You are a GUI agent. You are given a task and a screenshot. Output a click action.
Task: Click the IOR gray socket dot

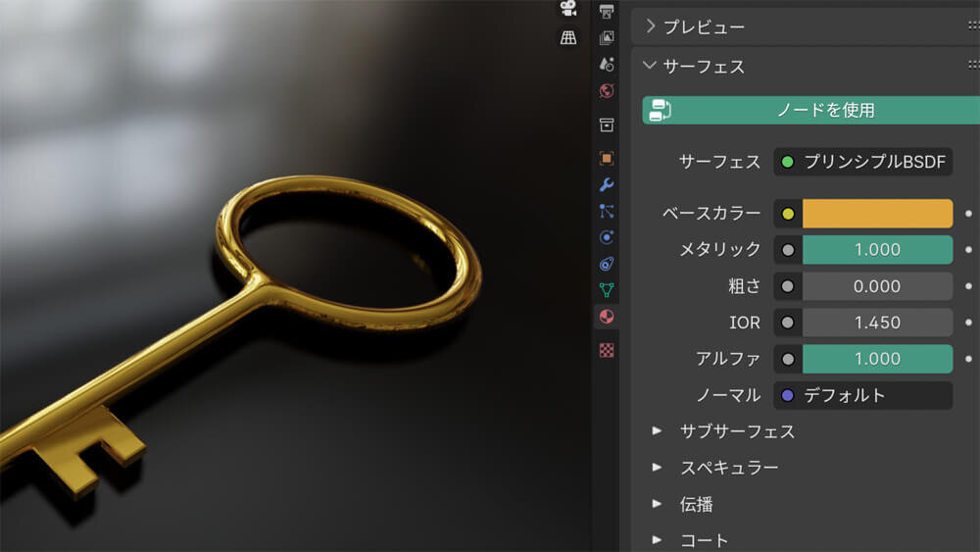(788, 323)
